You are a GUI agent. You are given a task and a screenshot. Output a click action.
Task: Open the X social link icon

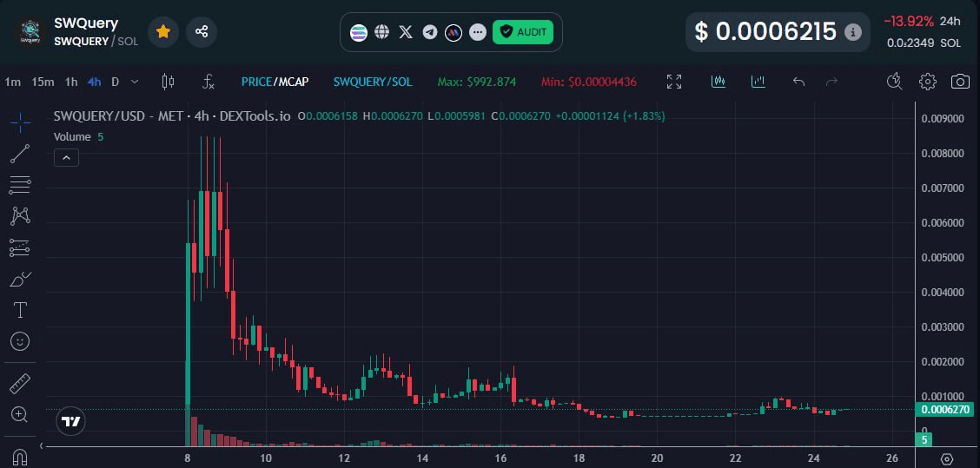pos(406,32)
